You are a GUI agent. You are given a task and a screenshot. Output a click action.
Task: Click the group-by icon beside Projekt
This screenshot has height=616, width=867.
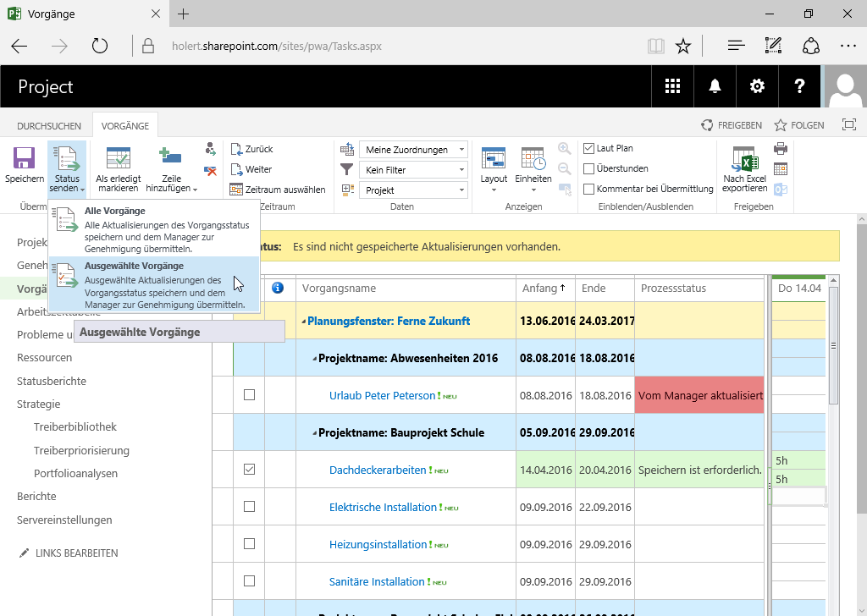tap(347, 190)
